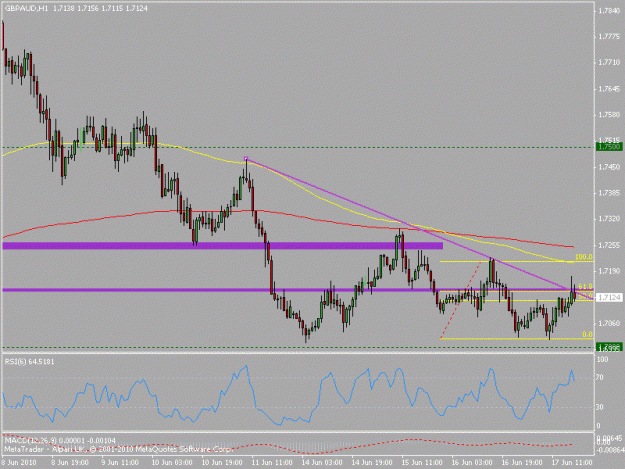Click the 8 Jun 2010 time axis label
The height and width of the screenshot is (469, 625).
click(x=19, y=463)
